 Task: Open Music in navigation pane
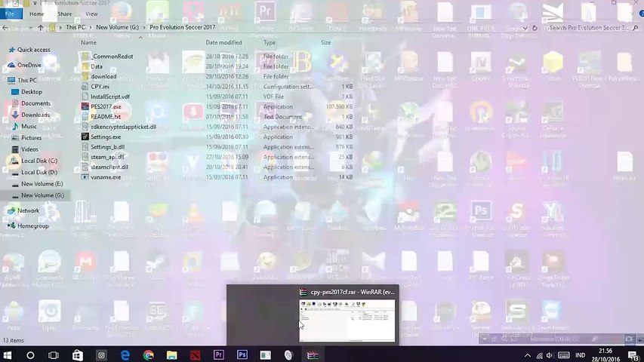(29, 127)
